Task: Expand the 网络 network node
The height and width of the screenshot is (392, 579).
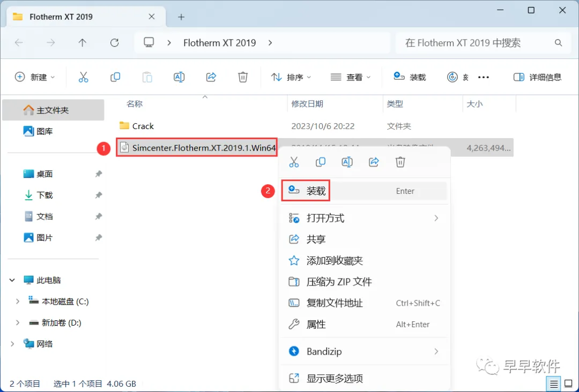Action: (x=12, y=344)
